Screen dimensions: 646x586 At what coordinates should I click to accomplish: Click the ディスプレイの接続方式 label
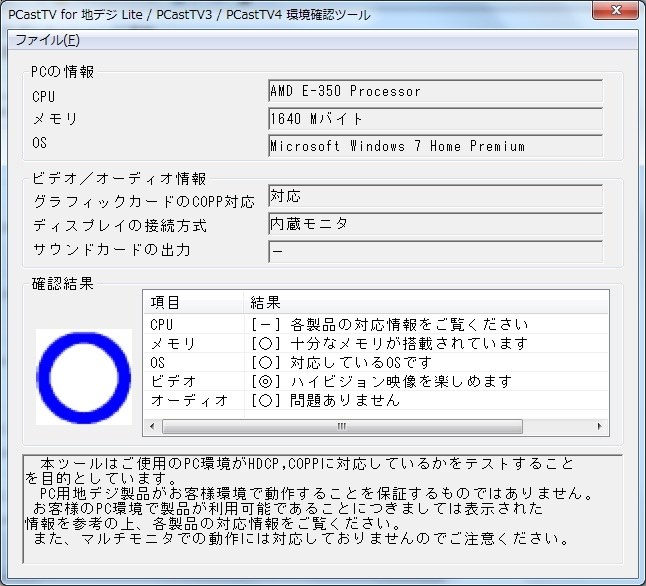tap(120, 225)
